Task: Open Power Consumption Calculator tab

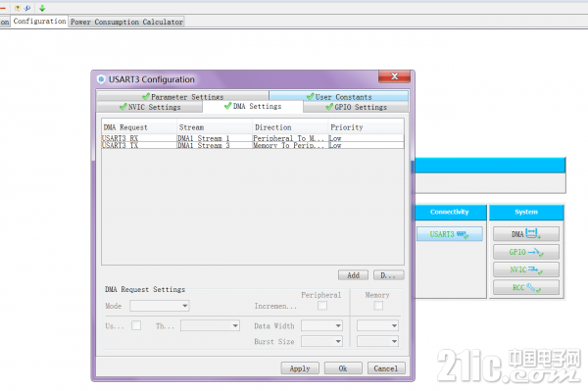Action: pyautogui.click(x=126, y=22)
